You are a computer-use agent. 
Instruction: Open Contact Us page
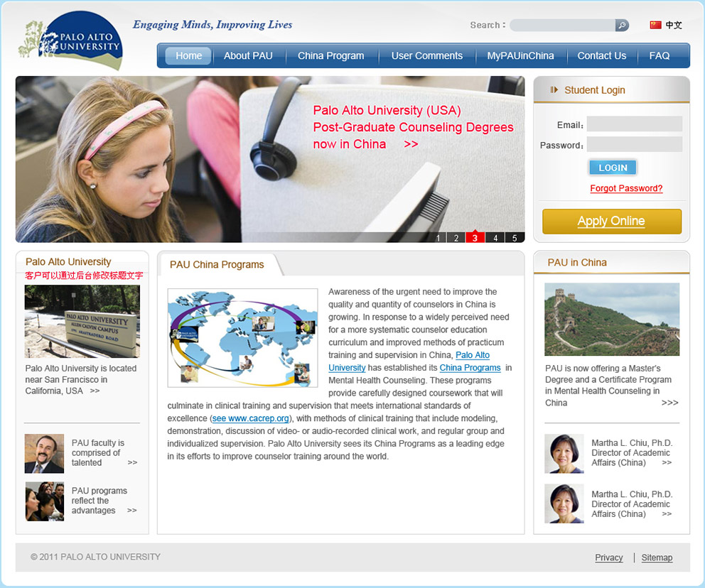(x=601, y=55)
